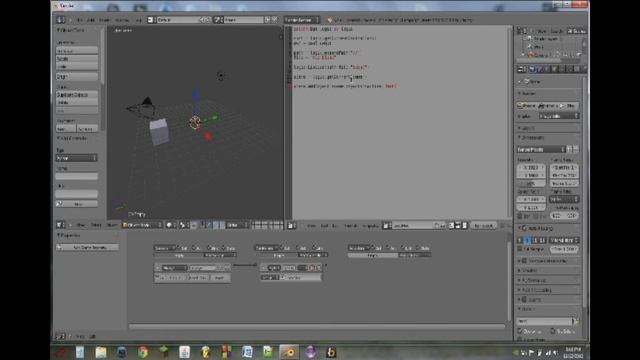Open the Templates menu in Text Editor header
The width and height of the screenshot is (640, 360).
(370, 226)
